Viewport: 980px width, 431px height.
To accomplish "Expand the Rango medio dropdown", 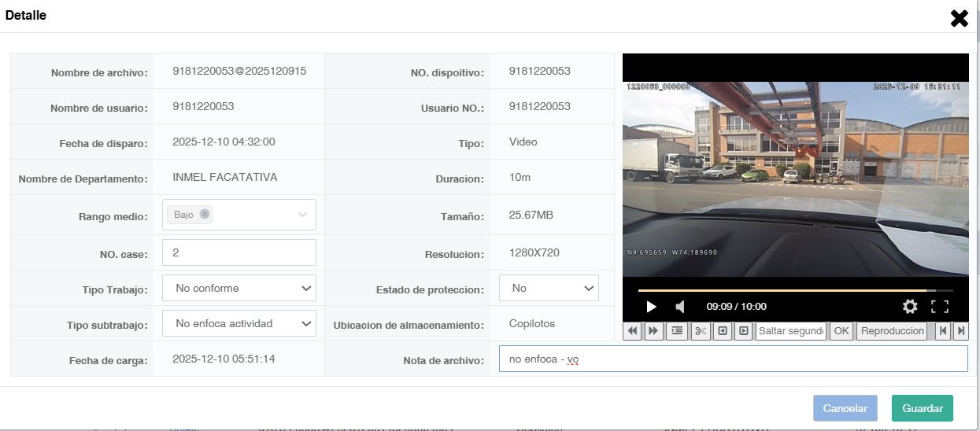I will 302,215.
